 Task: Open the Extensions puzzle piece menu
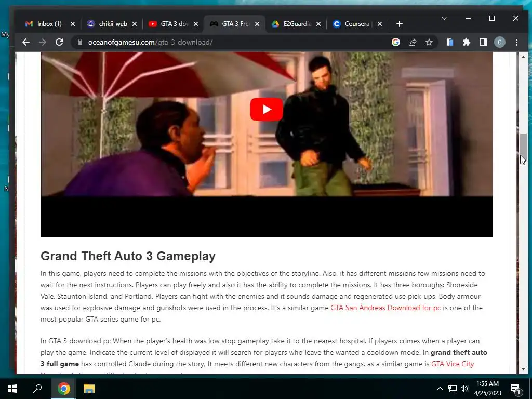coord(467,42)
